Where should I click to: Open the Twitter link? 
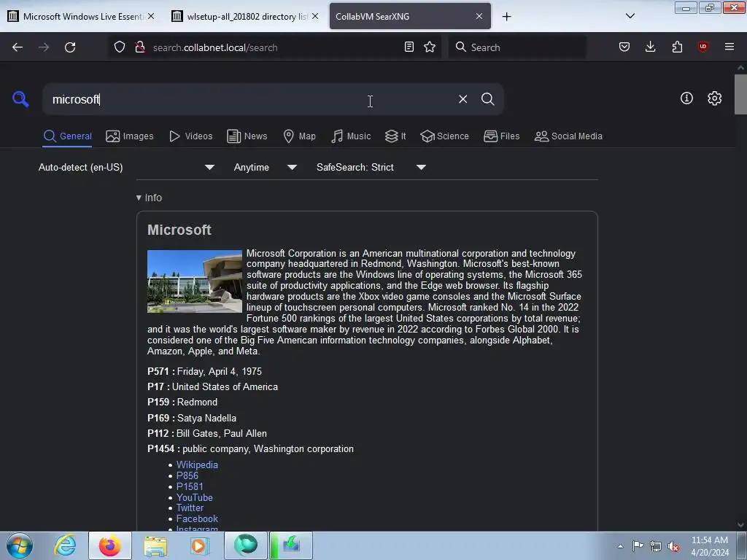(x=190, y=508)
